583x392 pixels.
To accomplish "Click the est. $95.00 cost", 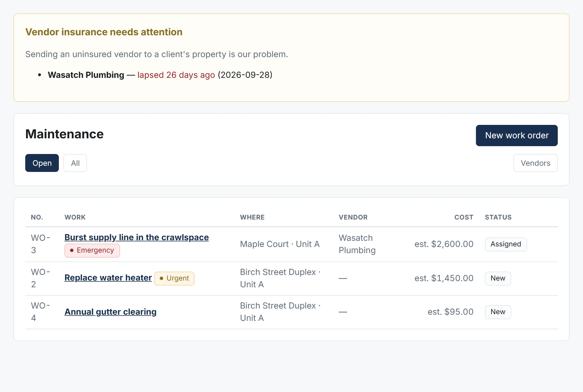I will tap(450, 312).
